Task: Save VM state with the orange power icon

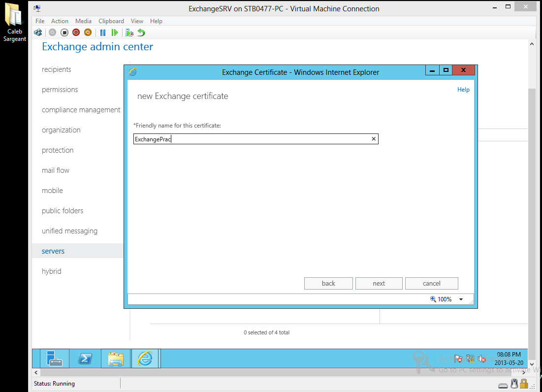Action: pyautogui.click(x=88, y=33)
